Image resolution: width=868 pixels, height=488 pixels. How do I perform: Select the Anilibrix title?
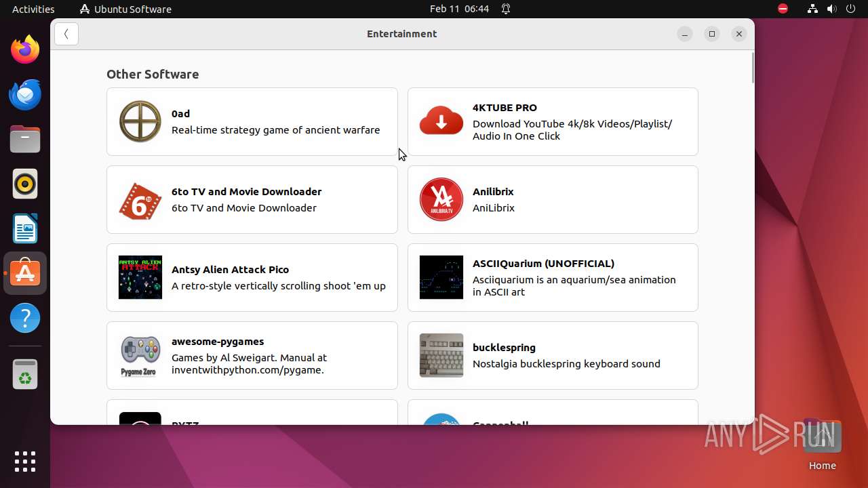(x=493, y=192)
